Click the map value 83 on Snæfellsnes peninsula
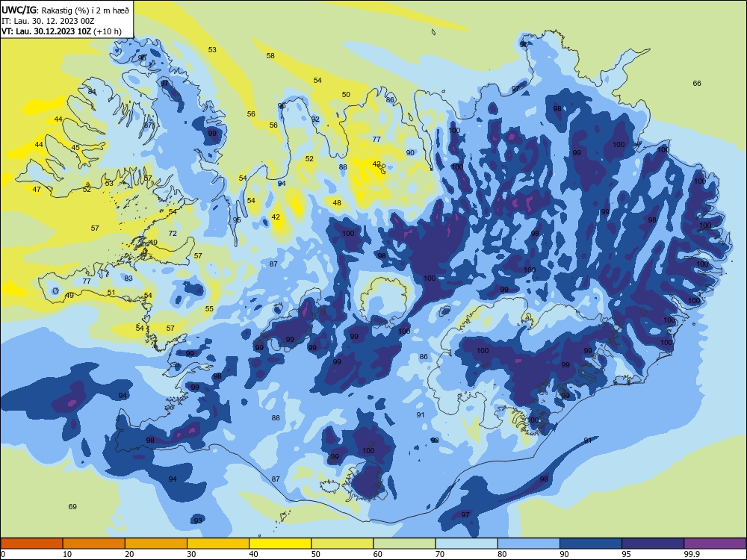Image resolution: width=747 pixels, height=560 pixels. coord(128,278)
